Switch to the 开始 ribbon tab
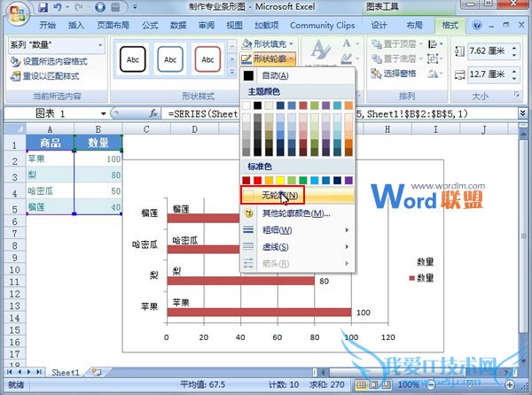This screenshot has width=532, height=395. tap(48, 26)
